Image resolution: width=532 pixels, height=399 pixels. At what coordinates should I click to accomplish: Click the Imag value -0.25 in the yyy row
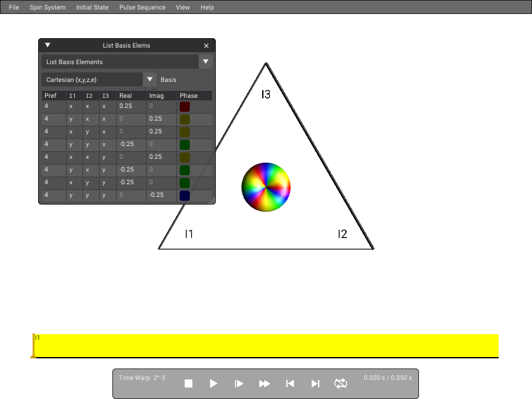[x=156, y=195]
